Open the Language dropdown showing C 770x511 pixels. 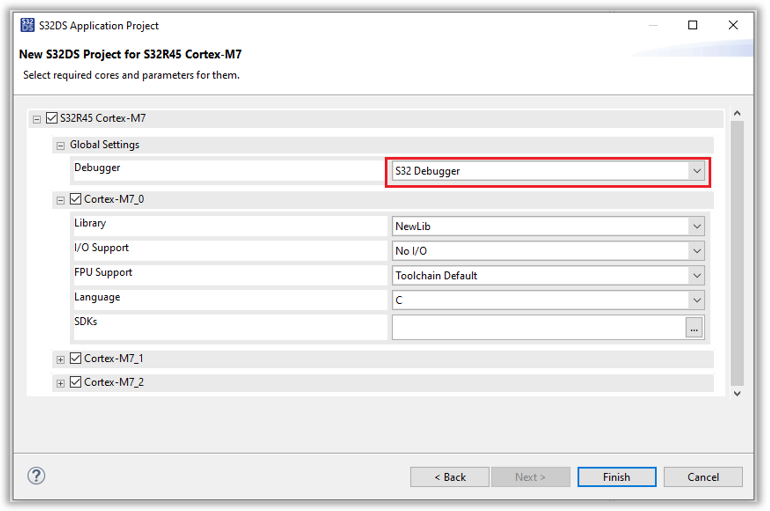(x=548, y=300)
